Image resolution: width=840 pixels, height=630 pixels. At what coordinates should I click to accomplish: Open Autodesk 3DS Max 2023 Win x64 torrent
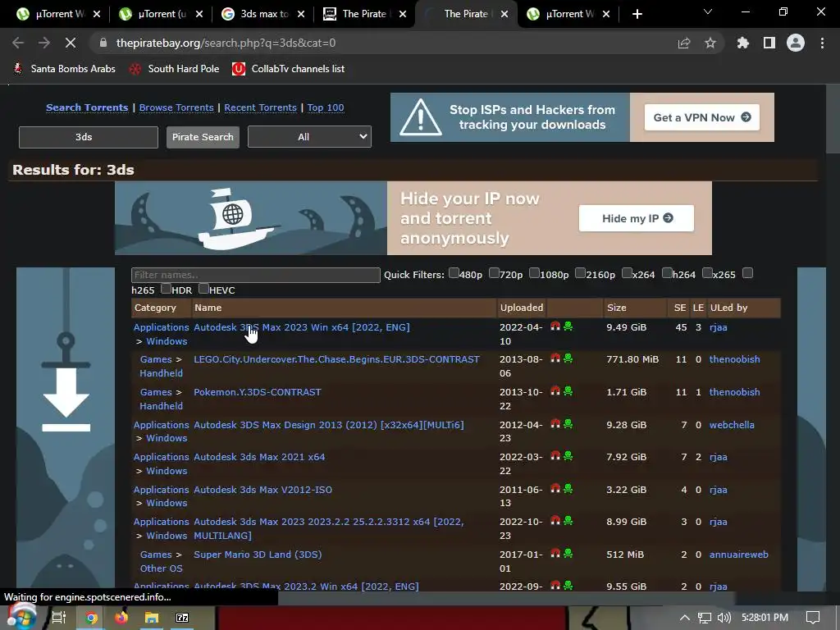pyautogui.click(x=302, y=326)
